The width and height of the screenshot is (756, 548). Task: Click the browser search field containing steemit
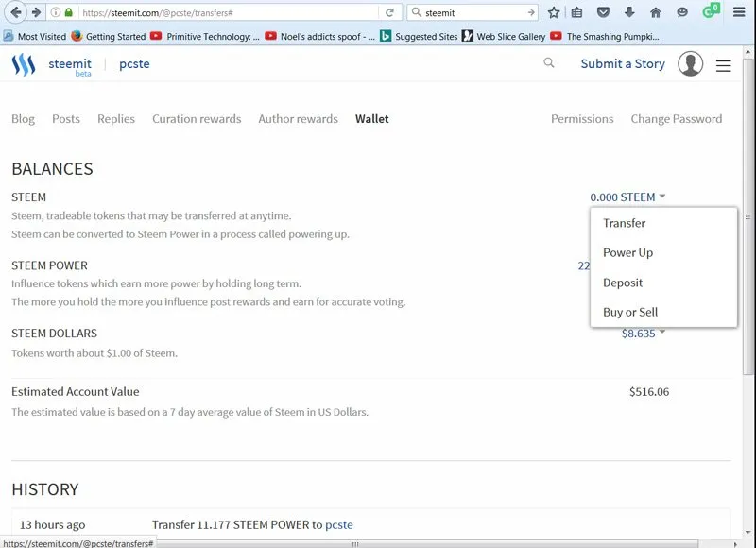pos(474,13)
